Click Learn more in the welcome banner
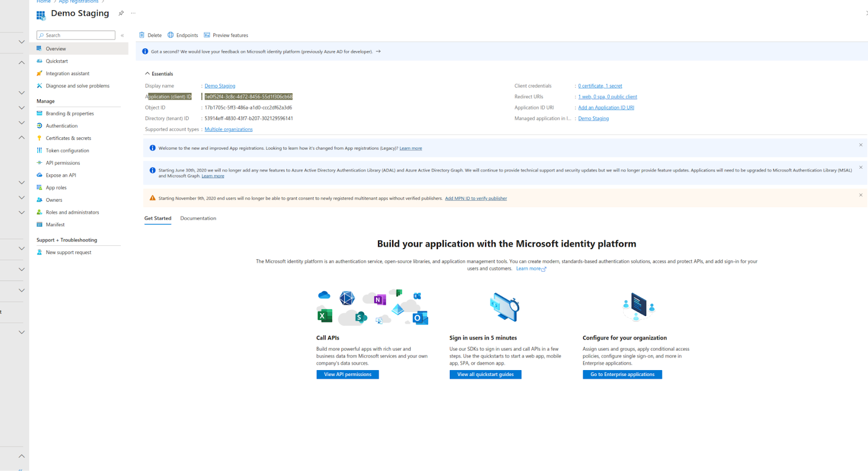Viewport: 868px width, 471px height. pyautogui.click(x=411, y=148)
